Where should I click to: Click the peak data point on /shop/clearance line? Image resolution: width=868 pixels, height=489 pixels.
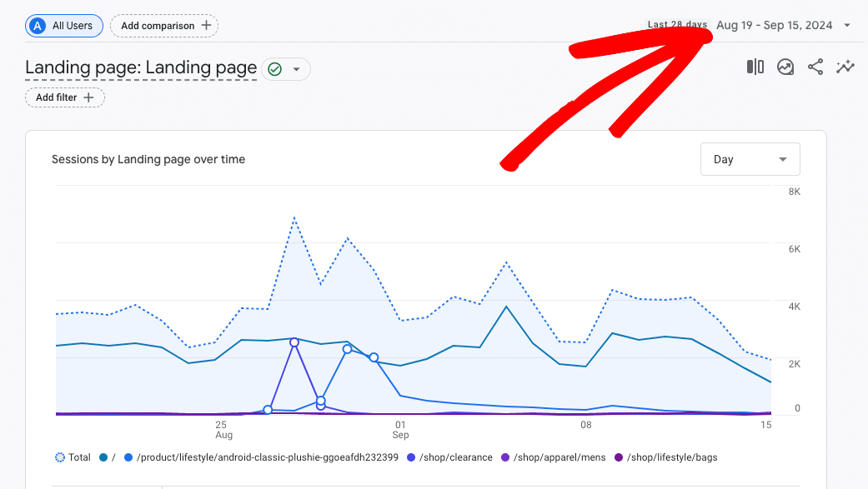pos(294,342)
